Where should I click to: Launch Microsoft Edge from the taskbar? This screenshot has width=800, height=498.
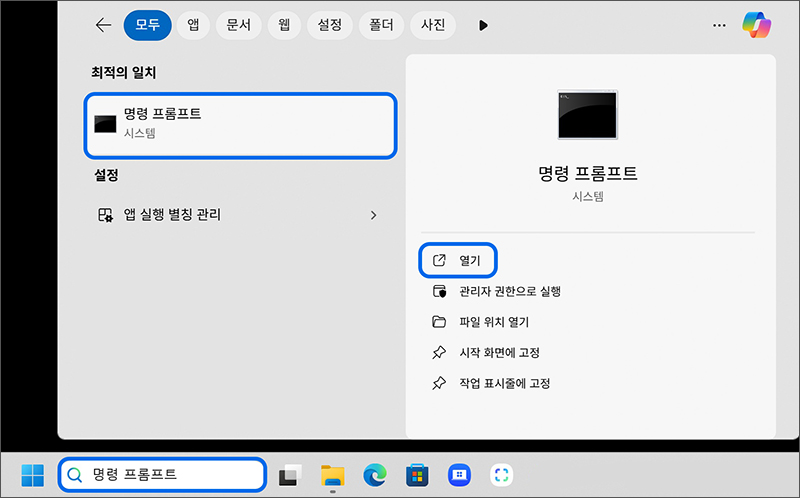click(x=375, y=476)
